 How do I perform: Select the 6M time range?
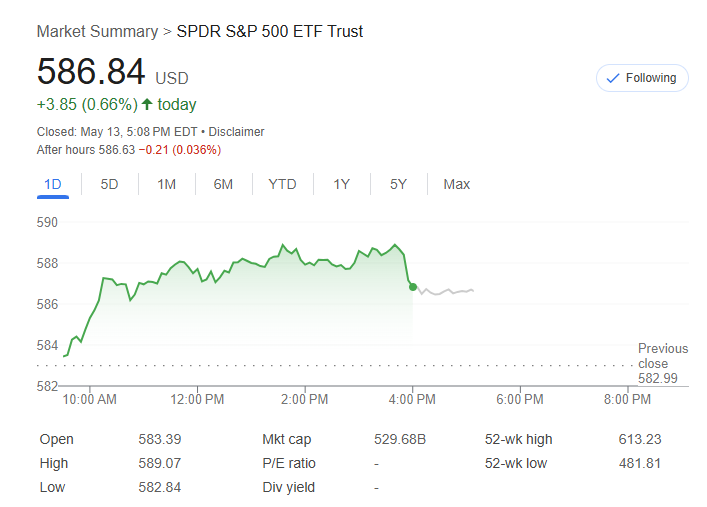coord(223,184)
